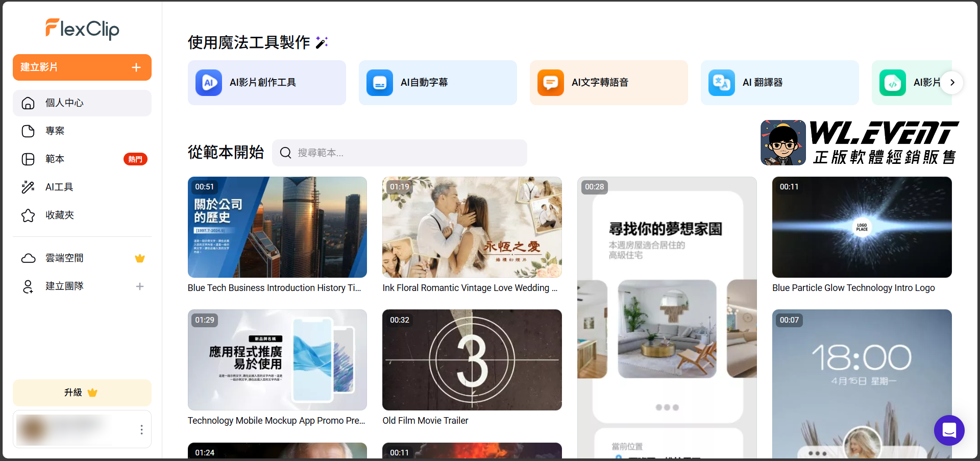Click the orange speech icon of AI文字轉語音

pyautogui.click(x=551, y=83)
